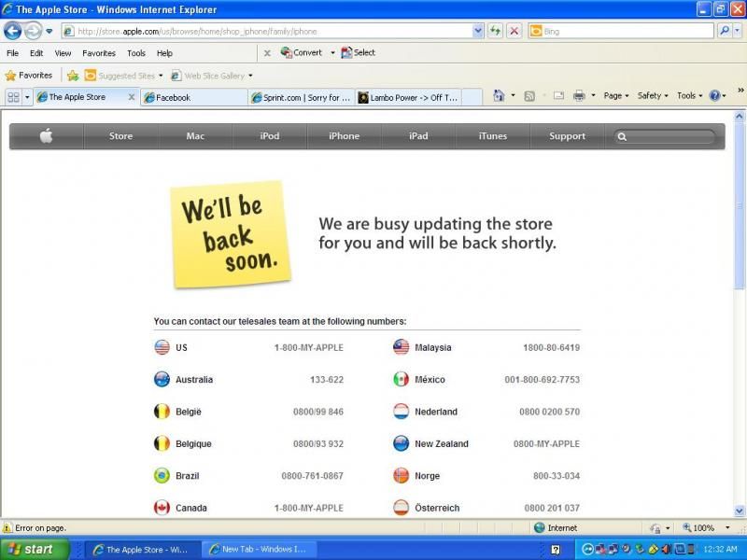
Task: Open the zoom level 100% dropdown
Action: coord(707,528)
